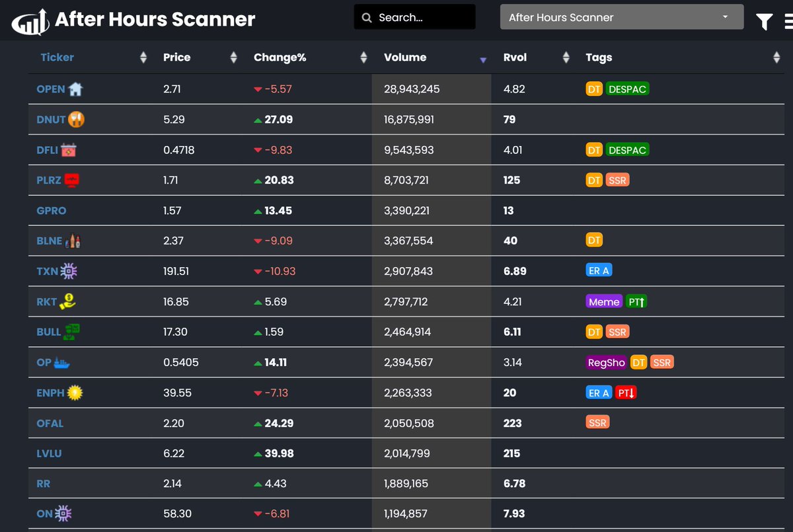Click the SSR tag in OFAL row
The height and width of the screenshot is (532, 793).
597,423
